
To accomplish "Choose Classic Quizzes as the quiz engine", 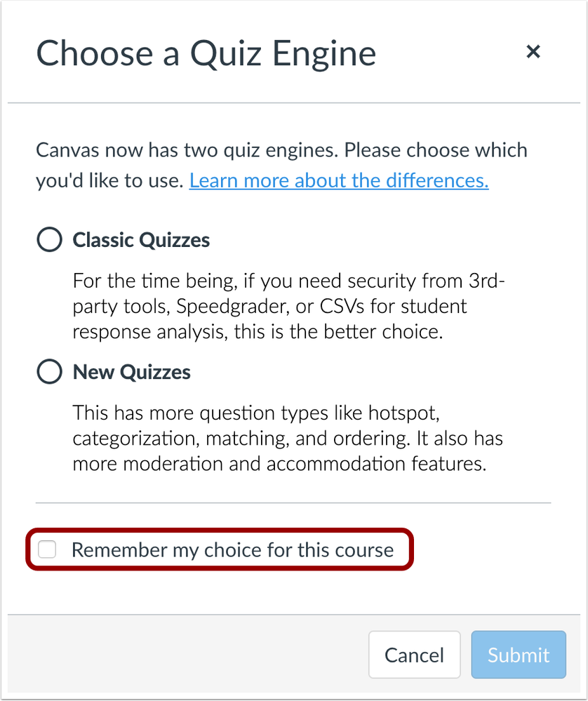I will (x=49, y=239).
